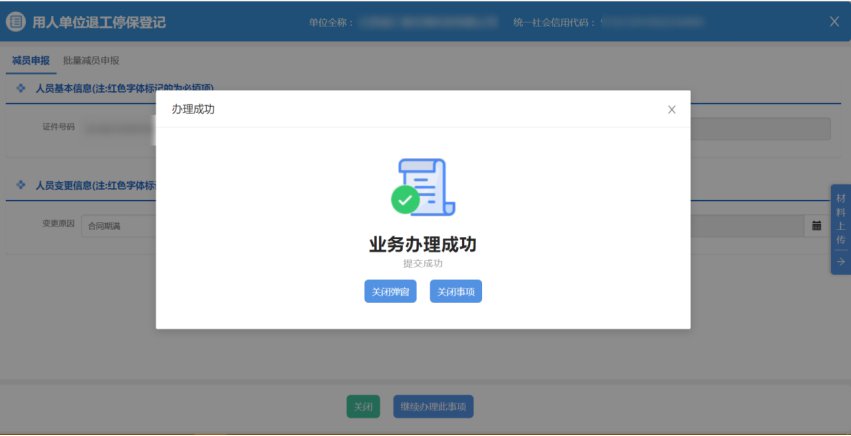This screenshot has width=851, height=436.
Task: Click the 关闭事项 button in the dialog
Action: 456,292
